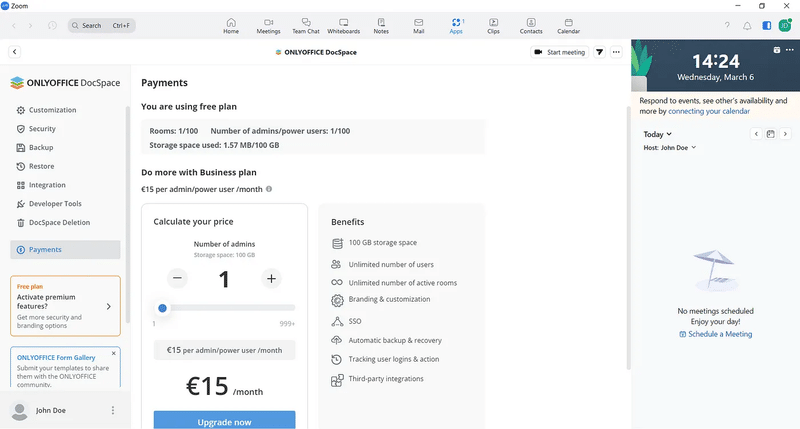Open the connecting your calendar link
The image size is (800, 429).
pyautogui.click(x=709, y=111)
